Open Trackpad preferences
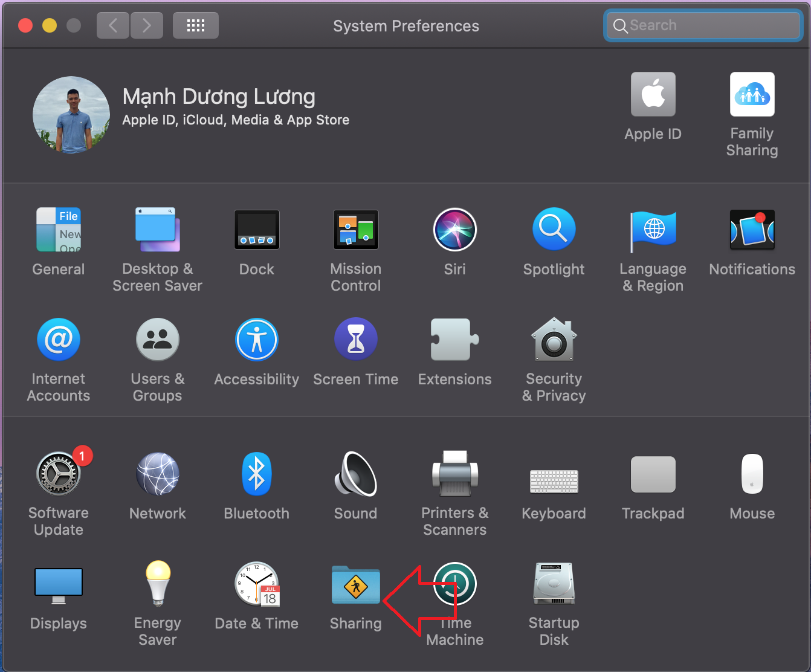811x672 pixels. click(653, 474)
